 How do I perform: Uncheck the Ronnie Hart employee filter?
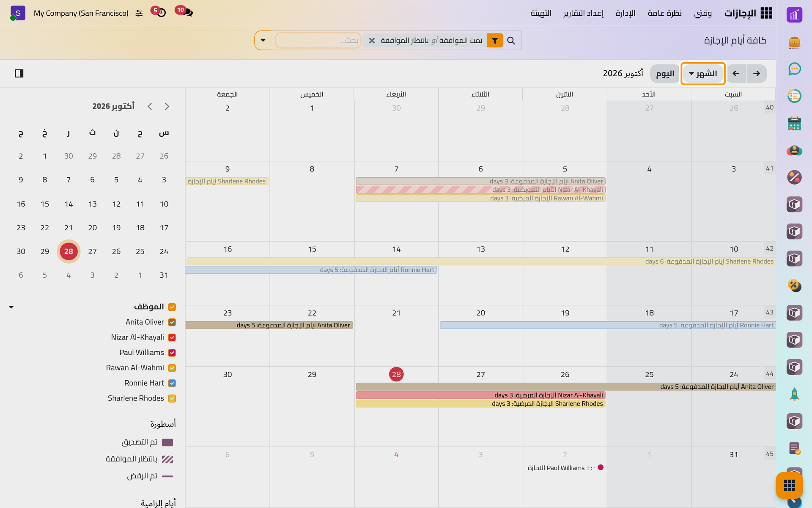[x=172, y=383]
